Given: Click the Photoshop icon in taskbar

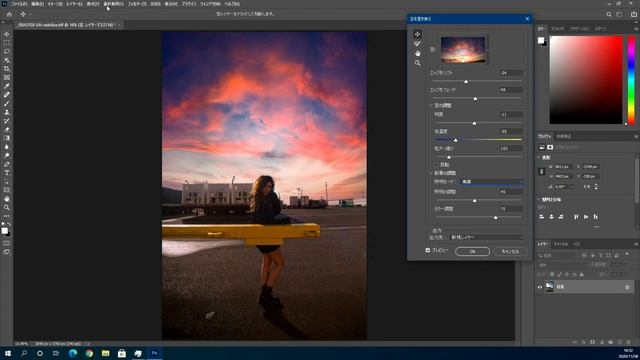Looking at the screenshot, I should click(x=154, y=353).
